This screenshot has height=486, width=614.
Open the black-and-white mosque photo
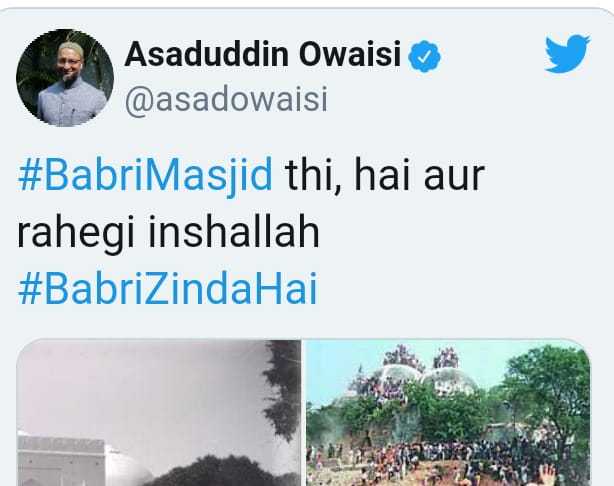click(x=159, y=413)
